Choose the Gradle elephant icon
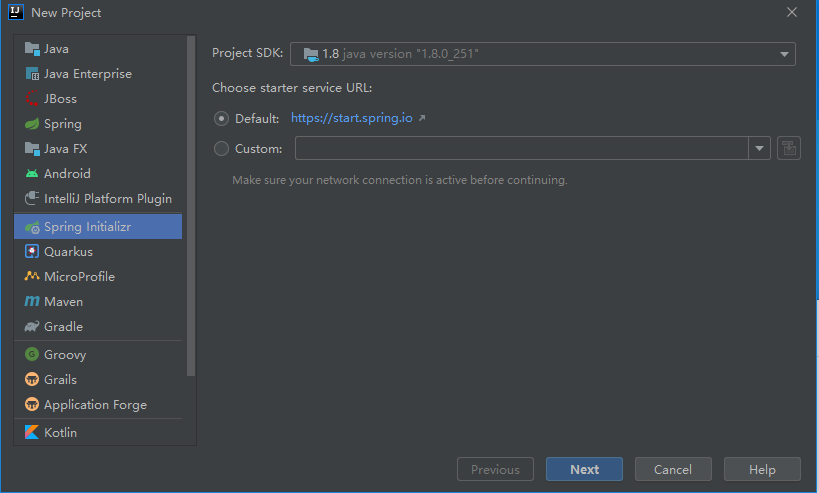 (32, 326)
